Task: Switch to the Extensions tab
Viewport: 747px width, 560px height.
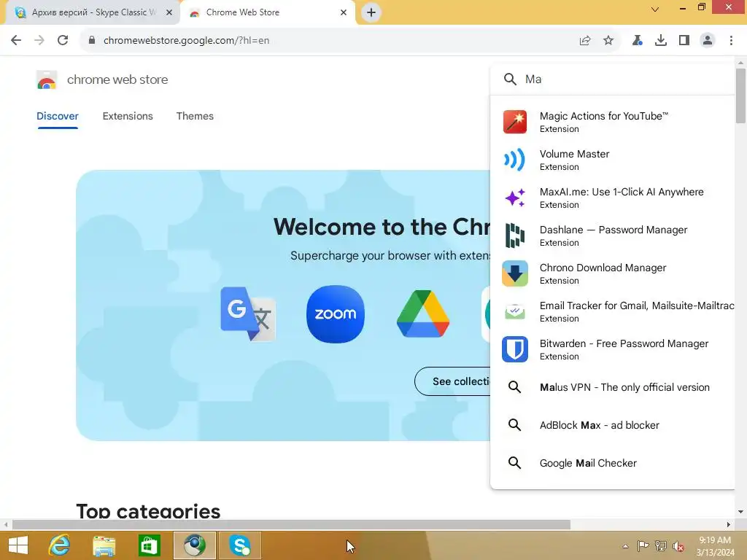Action: click(x=128, y=116)
